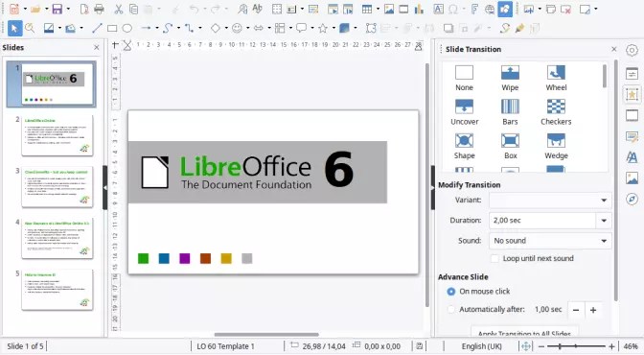The image size is (644, 355).
Task: Pick the Wedge transition effect
Action: coord(556,147)
